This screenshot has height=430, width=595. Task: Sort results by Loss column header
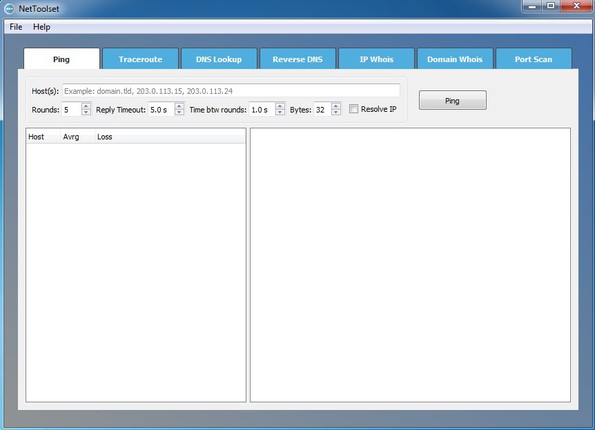coord(170,137)
